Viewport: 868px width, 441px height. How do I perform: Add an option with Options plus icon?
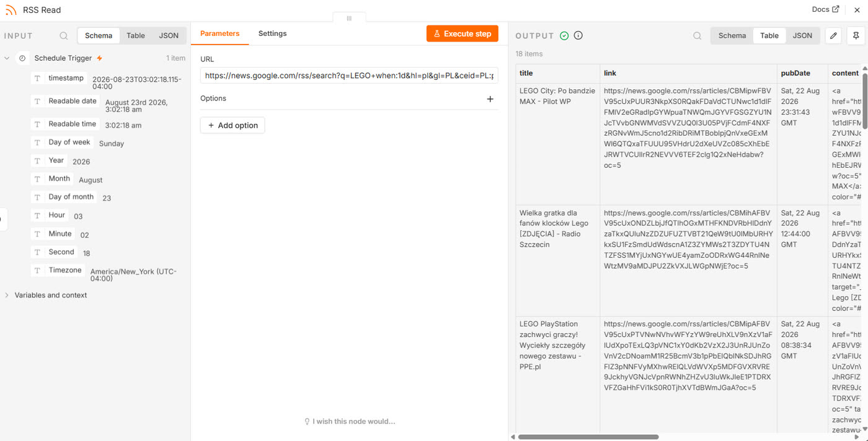pos(490,98)
